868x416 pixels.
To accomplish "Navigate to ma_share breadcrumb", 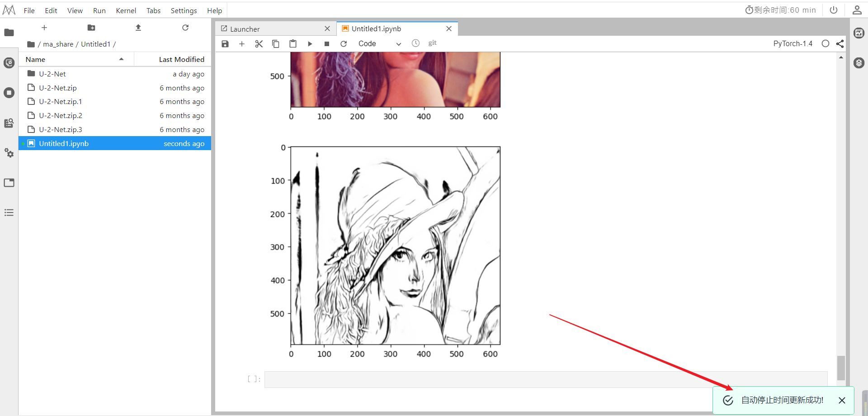I will click(58, 44).
